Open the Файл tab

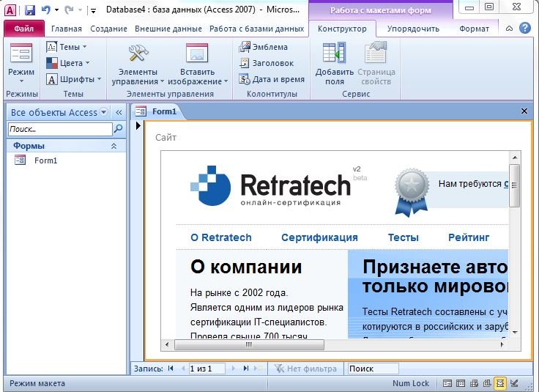[x=24, y=29]
